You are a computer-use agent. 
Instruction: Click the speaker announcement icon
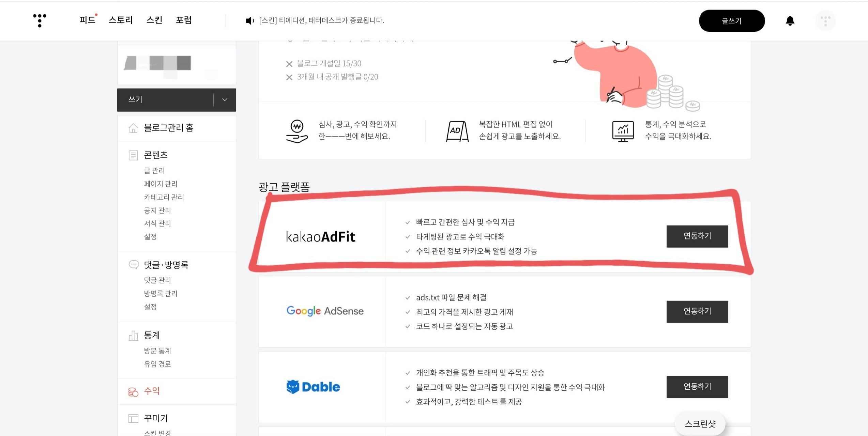click(x=250, y=21)
